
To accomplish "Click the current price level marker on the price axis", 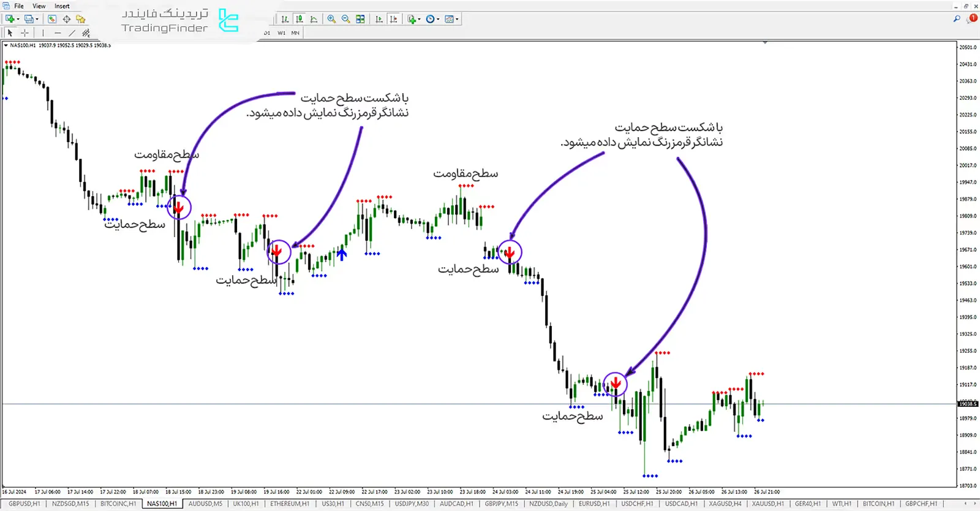I will point(968,404).
